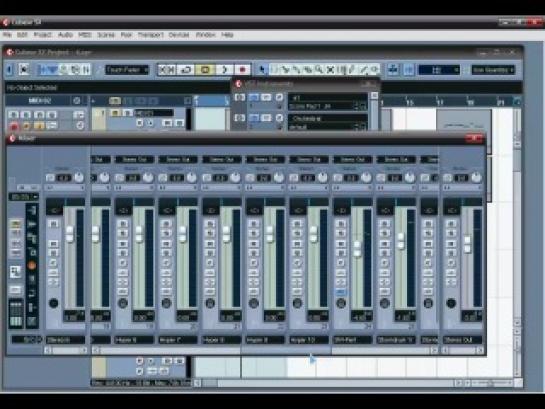
Task: Click the Stereo Out channel name label
Action: pos(462,340)
